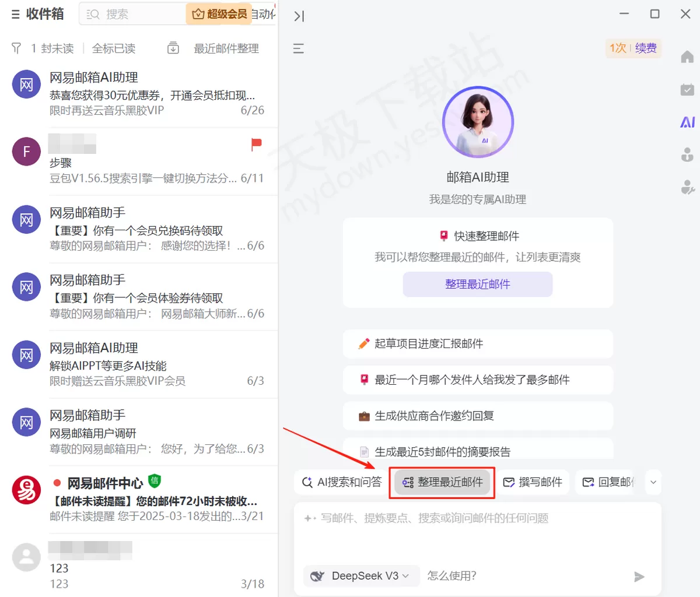Select the 整理最近邮件 quick action tab
The width and height of the screenshot is (700, 597).
(x=442, y=482)
